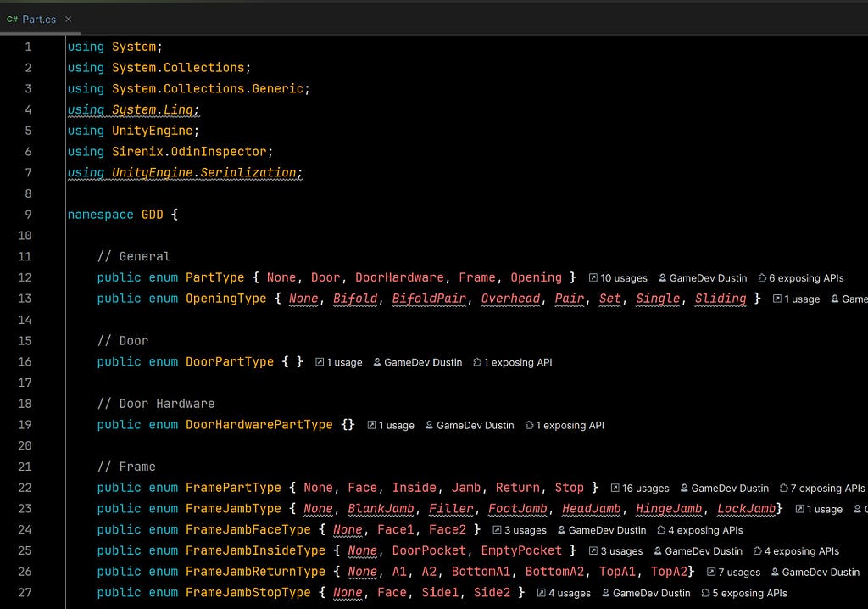Click author icon on FrameJambFaceType line
868x609 pixels.
coord(561,530)
